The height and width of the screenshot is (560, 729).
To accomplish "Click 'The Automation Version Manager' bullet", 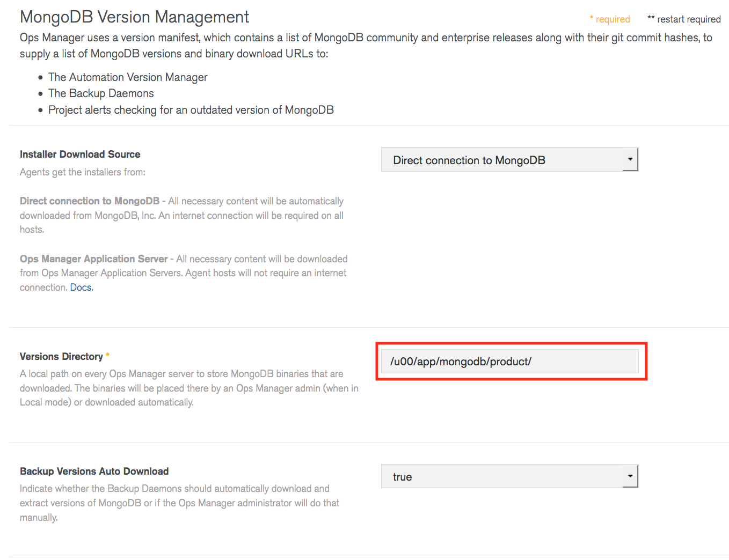I will tap(128, 77).
